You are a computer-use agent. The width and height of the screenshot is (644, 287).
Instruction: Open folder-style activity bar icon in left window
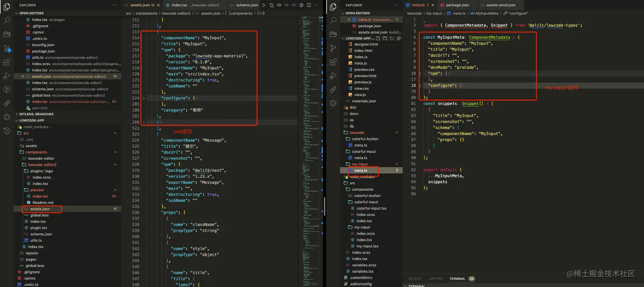(x=6, y=34)
